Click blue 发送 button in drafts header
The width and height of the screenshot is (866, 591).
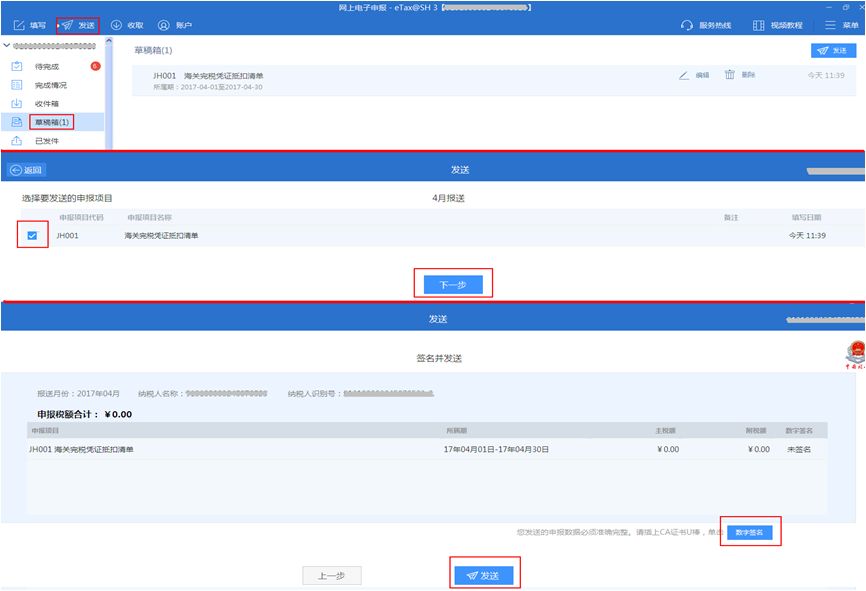click(832, 50)
